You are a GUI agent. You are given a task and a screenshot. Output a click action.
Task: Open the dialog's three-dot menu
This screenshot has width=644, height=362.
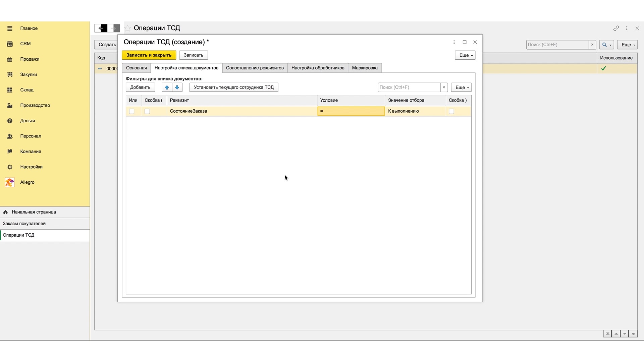point(454,42)
